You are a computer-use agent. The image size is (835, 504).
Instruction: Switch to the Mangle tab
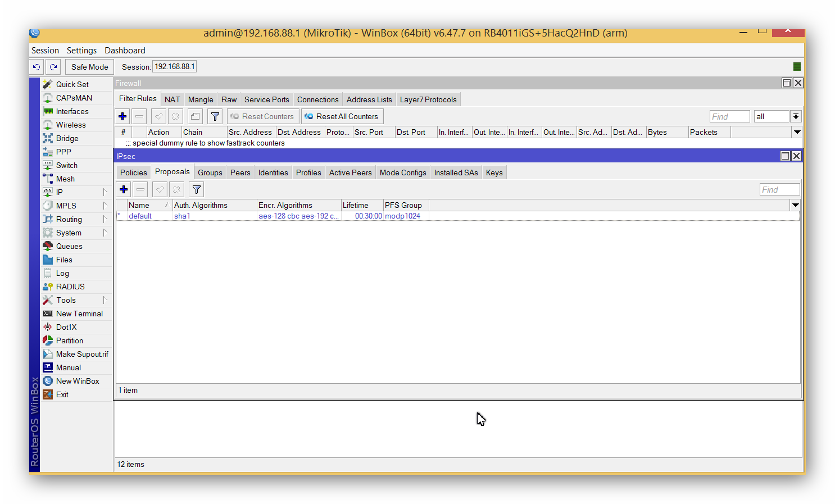[x=201, y=99]
